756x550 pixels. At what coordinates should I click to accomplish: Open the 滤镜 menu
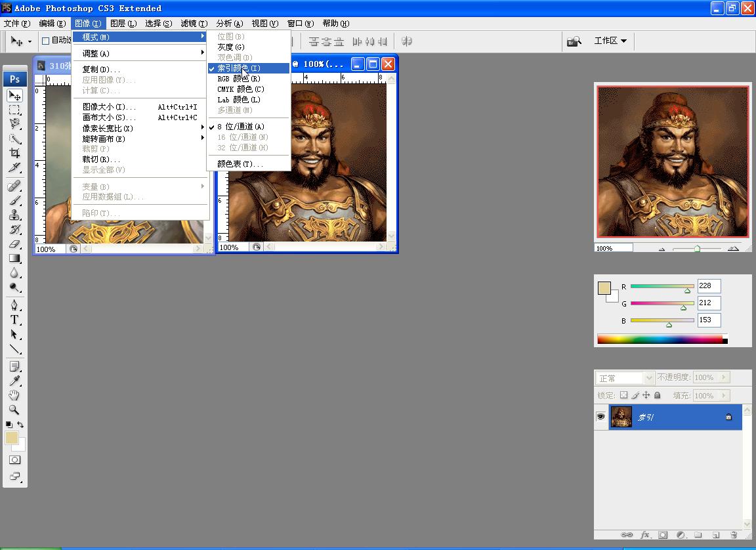194,24
